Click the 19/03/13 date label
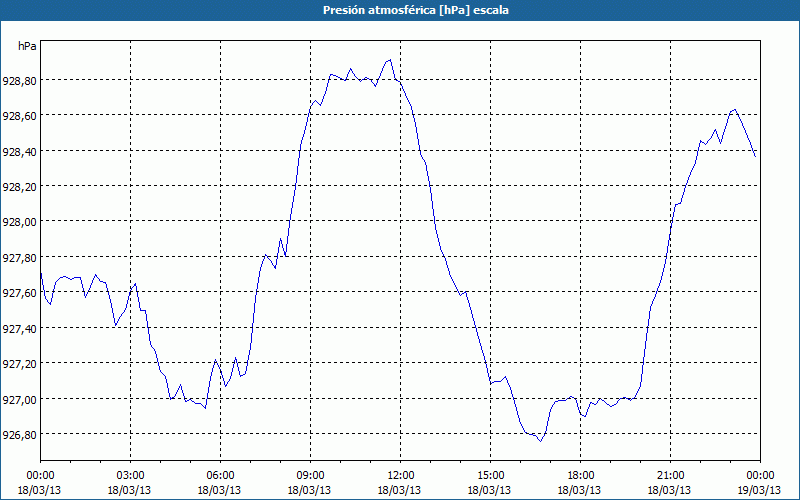This screenshot has height=500, width=800. coord(760,490)
